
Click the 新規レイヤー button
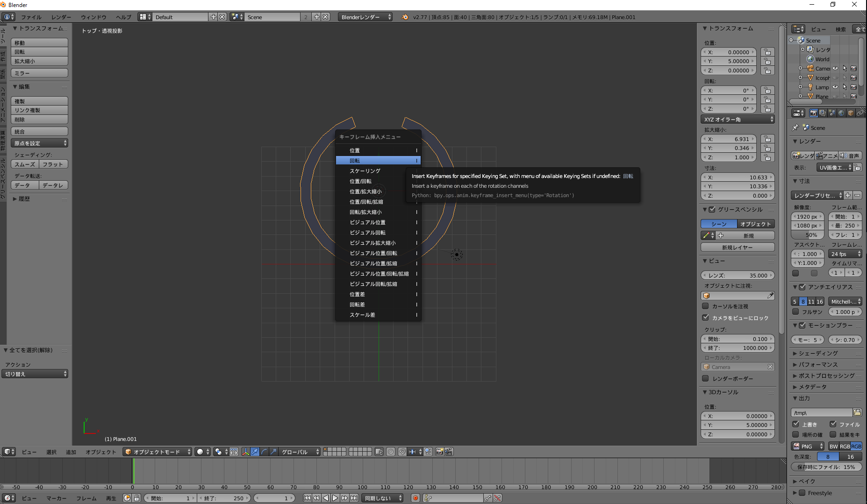tap(738, 248)
